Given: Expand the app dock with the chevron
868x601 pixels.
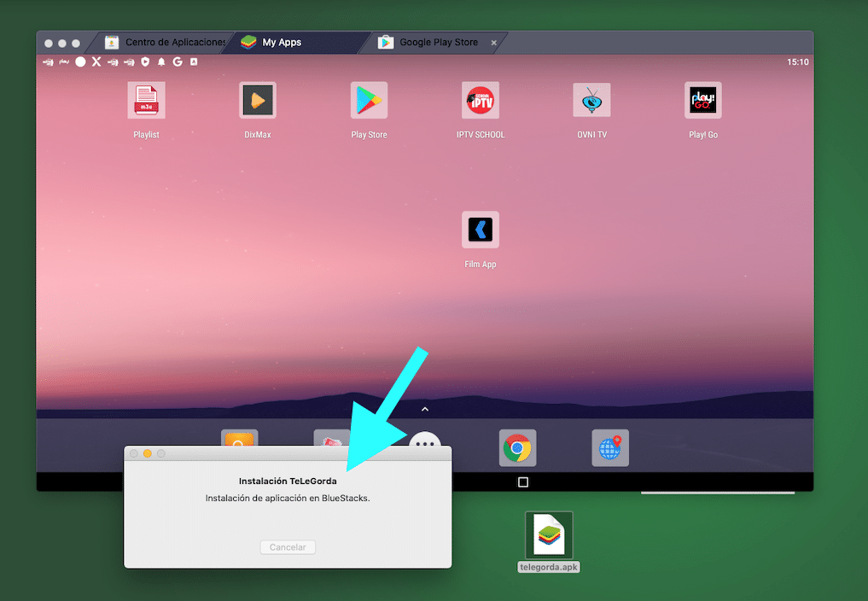Looking at the screenshot, I should tap(424, 409).
